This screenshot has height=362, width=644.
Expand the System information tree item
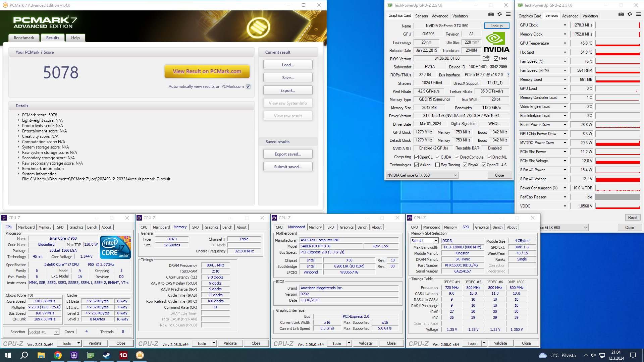pyautogui.click(x=18, y=174)
